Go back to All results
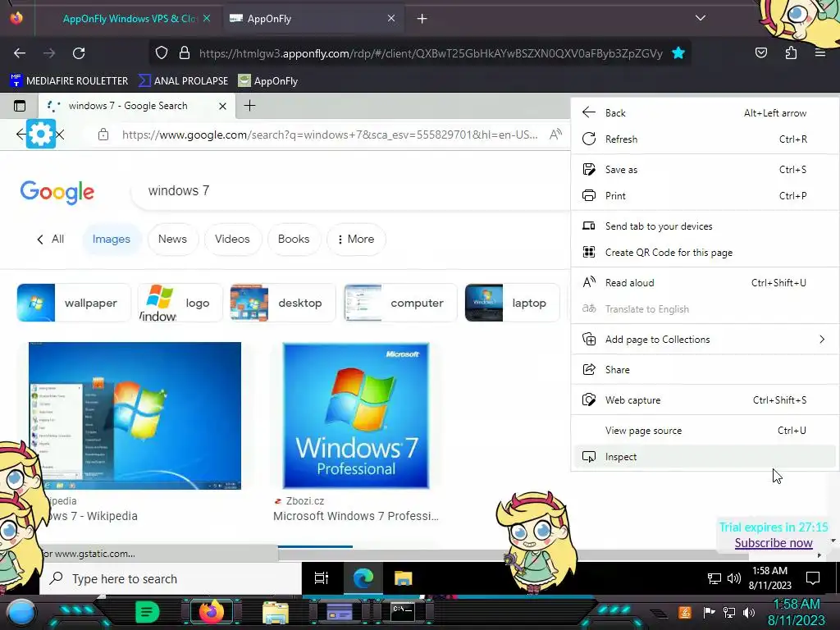 [x=50, y=239]
